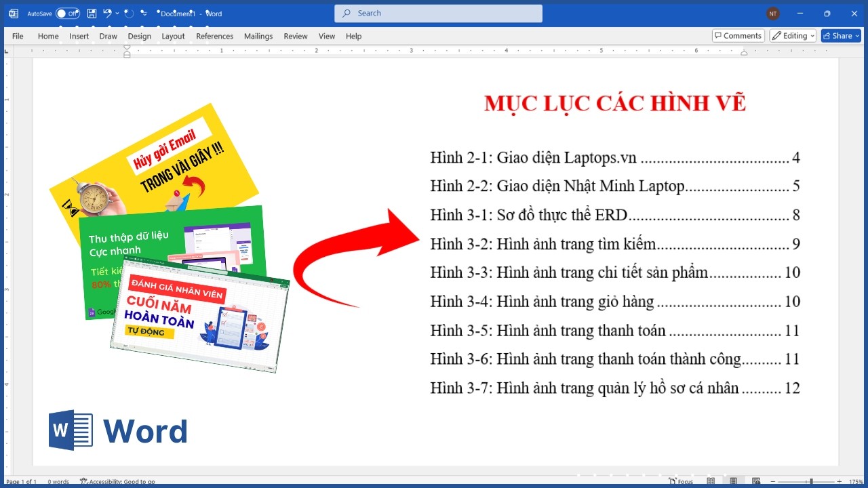Viewport: 868px width, 488px height.
Task: Click Accessibility: Good to go status
Action: coord(118,482)
